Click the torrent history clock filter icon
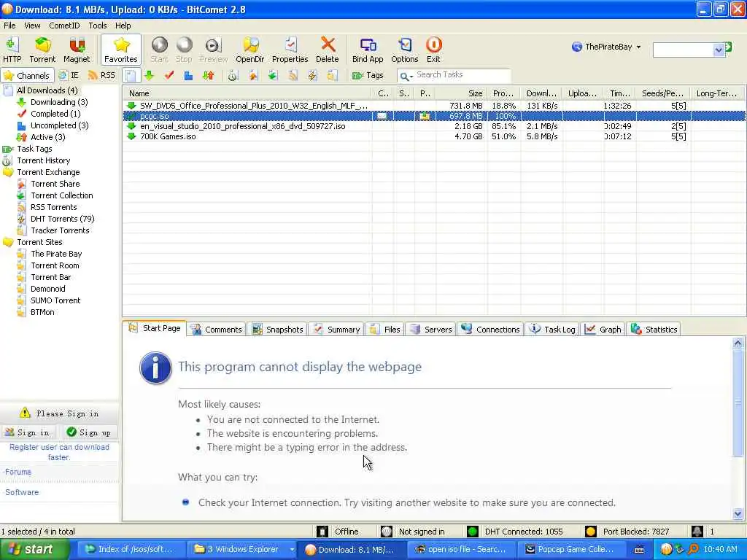 (x=233, y=75)
